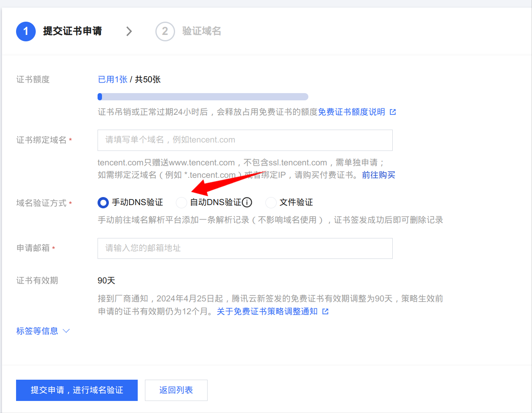Click the certificate quota progress bar
The height and width of the screenshot is (413, 532).
pos(203,96)
